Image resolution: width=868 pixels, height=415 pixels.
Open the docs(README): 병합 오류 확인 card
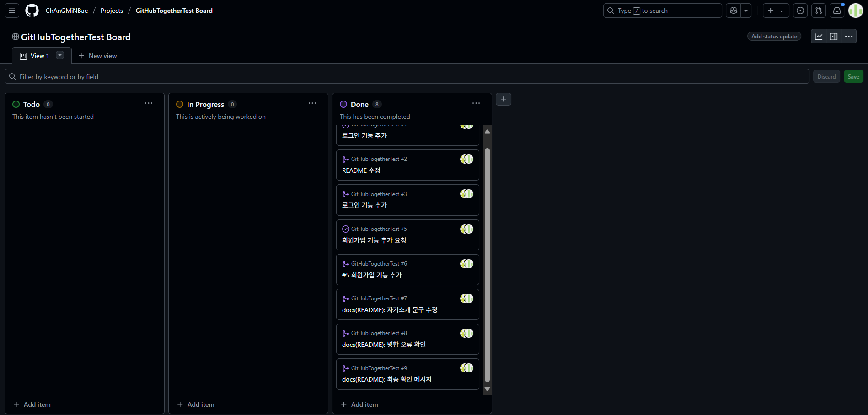tap(384, 345)
